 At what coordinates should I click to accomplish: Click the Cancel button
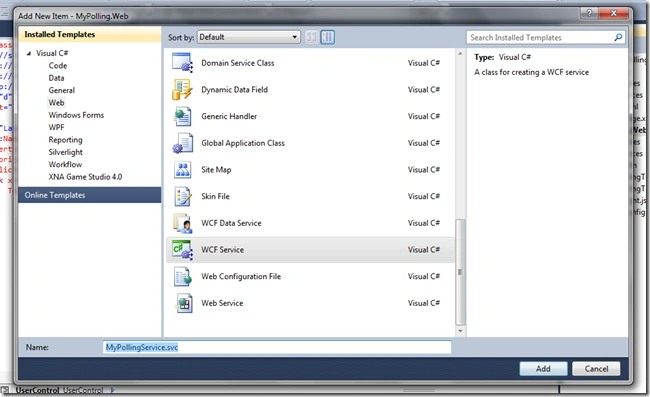tap(596, 368)
